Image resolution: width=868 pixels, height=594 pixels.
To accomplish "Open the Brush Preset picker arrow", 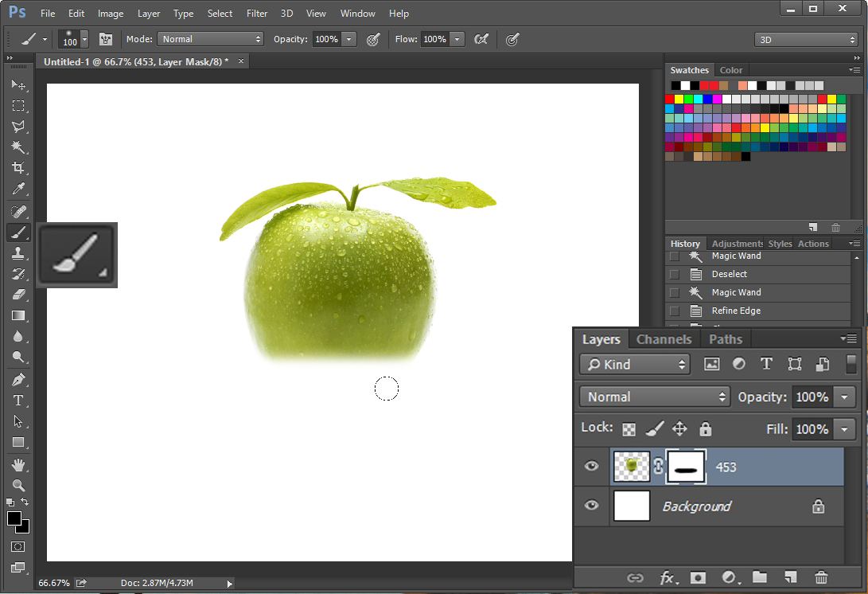I will 84,39.
